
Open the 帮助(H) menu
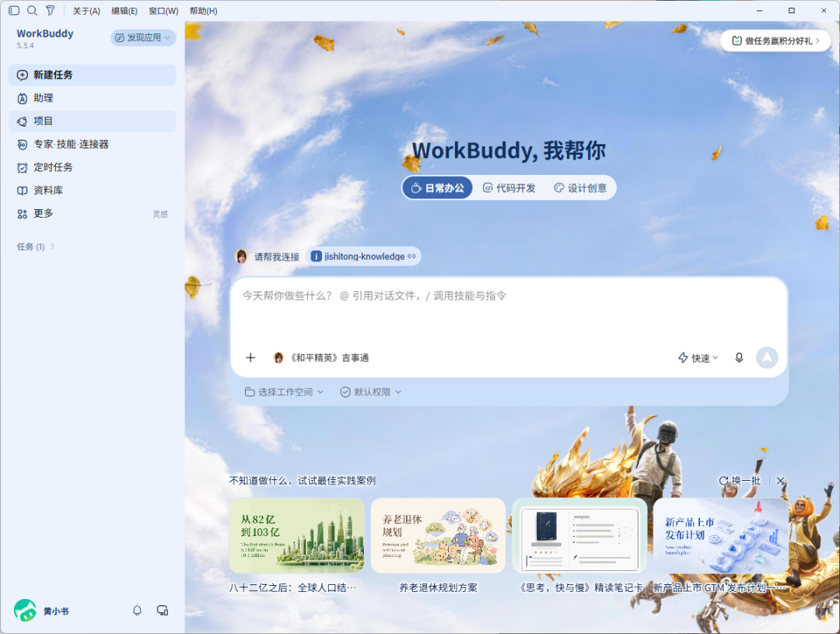coord(203,11)
